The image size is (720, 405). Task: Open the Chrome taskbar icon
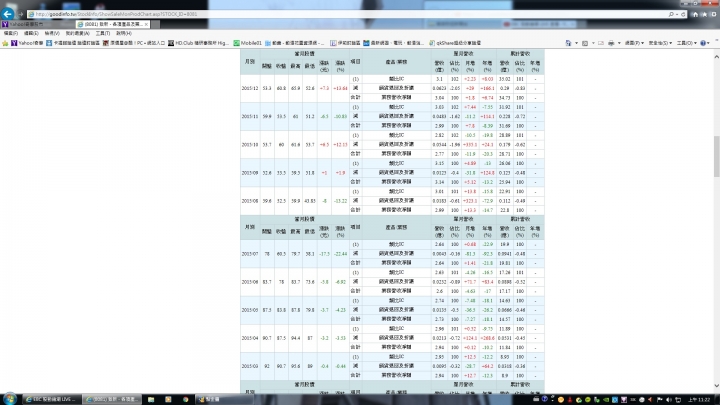pyautogui.click(x=186, y=399)
